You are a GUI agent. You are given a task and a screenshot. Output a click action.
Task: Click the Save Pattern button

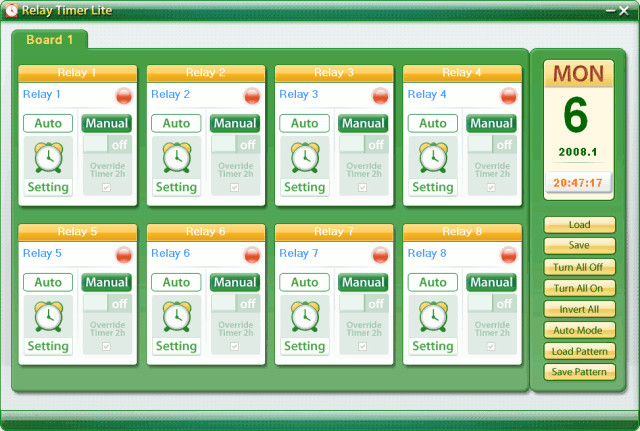(x=579, y=372)
